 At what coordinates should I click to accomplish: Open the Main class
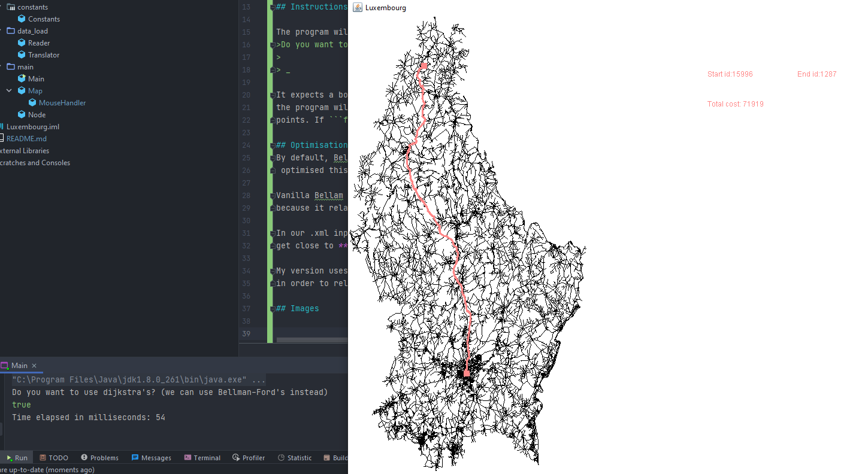coord(36,79)
